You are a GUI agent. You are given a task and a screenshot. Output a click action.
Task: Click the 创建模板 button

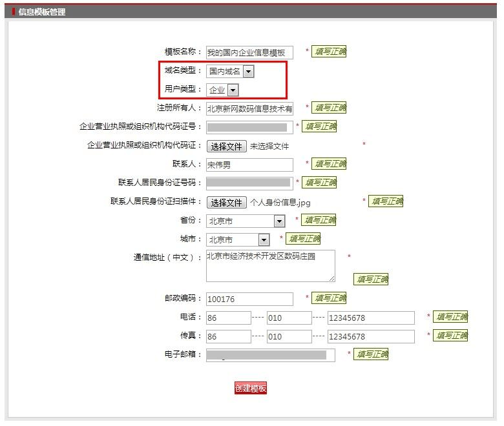[x=250, y=388]
